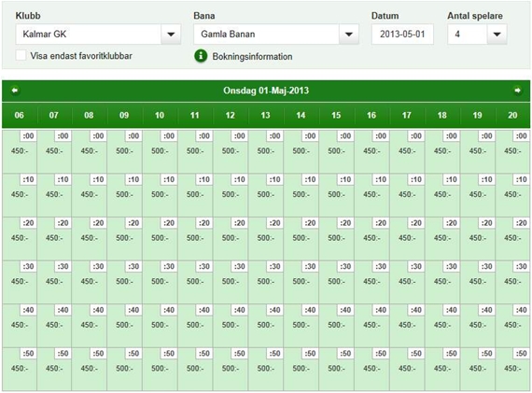532x393 pixels.
Task: Click the Kalmar GK club selection box
Action: (x=89, y=34)
